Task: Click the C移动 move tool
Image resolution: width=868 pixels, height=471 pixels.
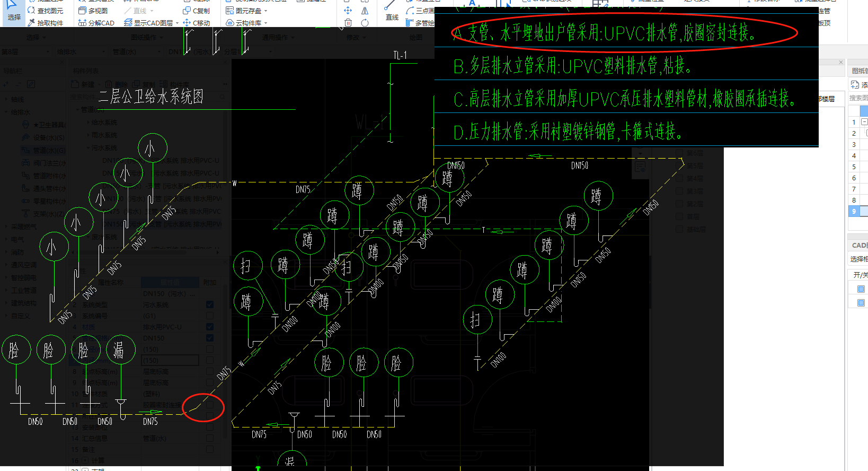Action: click(197, 23)
